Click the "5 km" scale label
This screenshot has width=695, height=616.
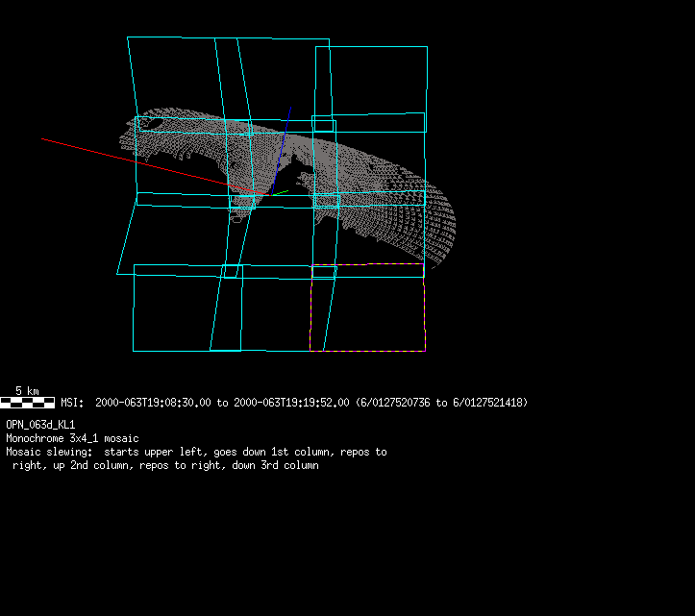click(x=27, y=391)
